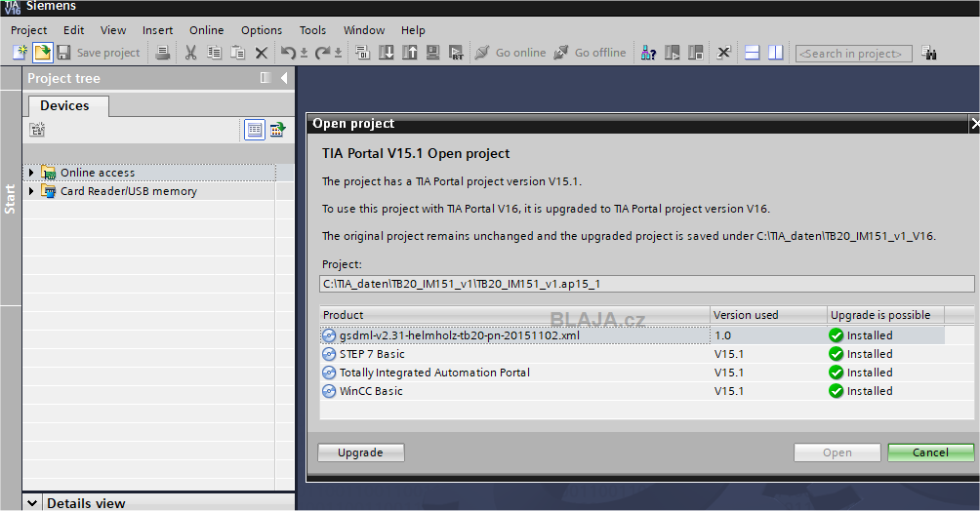The height and width of the screenshot is (511, 980).
Task: Open the Edit menu
Action: tap(74, 30)
